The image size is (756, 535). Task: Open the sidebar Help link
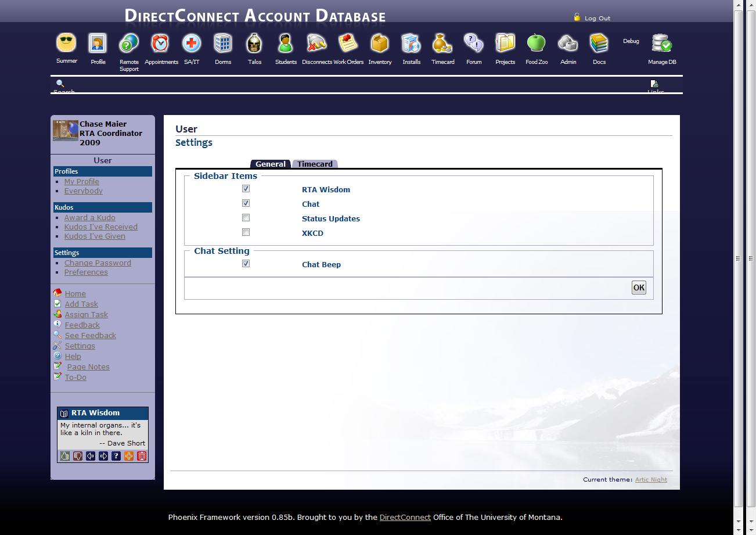[x=73, y=357]
